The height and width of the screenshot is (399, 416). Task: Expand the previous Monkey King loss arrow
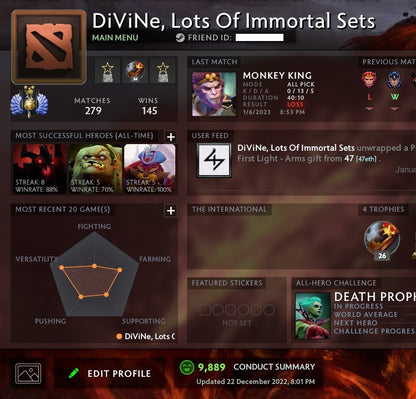369,109
